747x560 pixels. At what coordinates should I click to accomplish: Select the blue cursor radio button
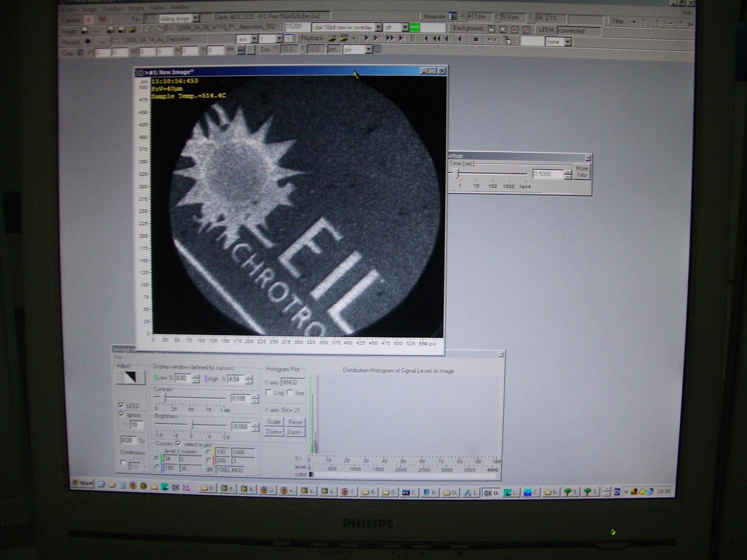157,467
